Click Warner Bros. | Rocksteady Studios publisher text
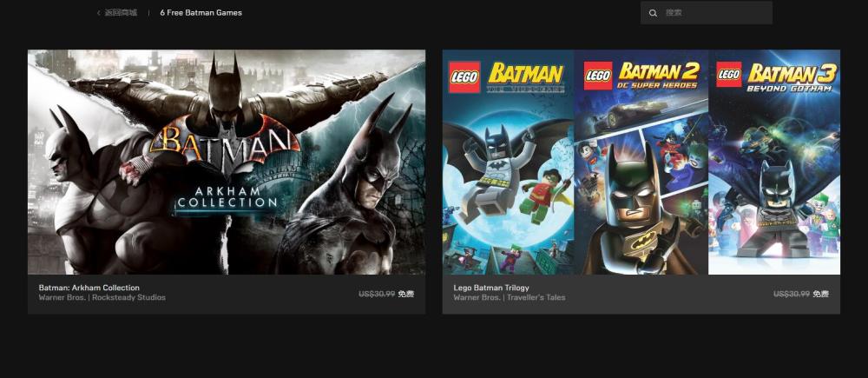The width and height of the screenshot is (868, 378). (102, 298)
